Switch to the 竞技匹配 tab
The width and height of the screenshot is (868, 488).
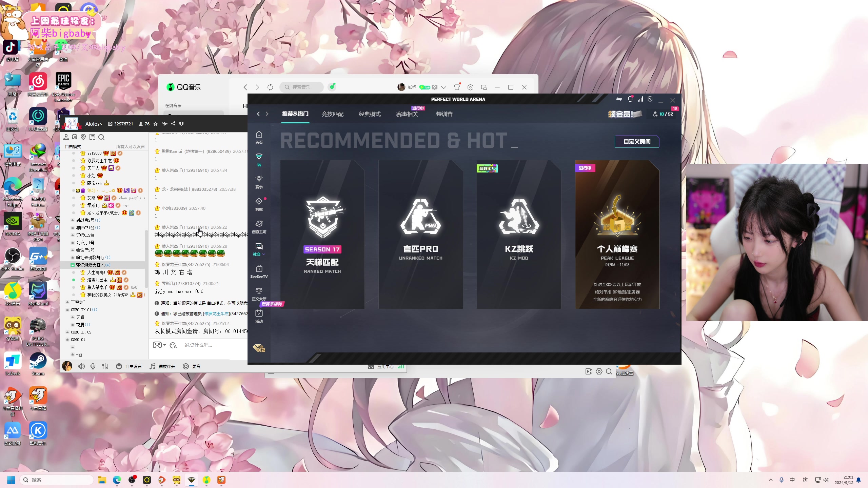pyautogui.click(x=333, y=114)
